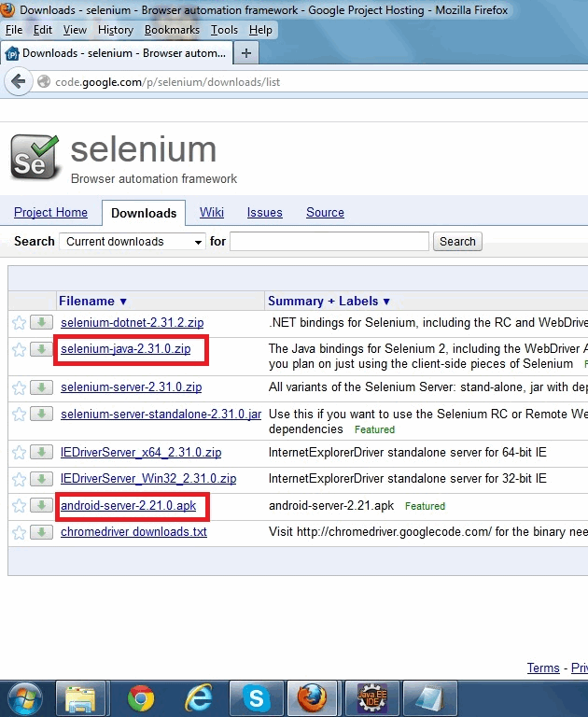Open Summary + Labels column menu
This screenshot has height=717, width=588.
pyautogui.click(x=329, y=301)
